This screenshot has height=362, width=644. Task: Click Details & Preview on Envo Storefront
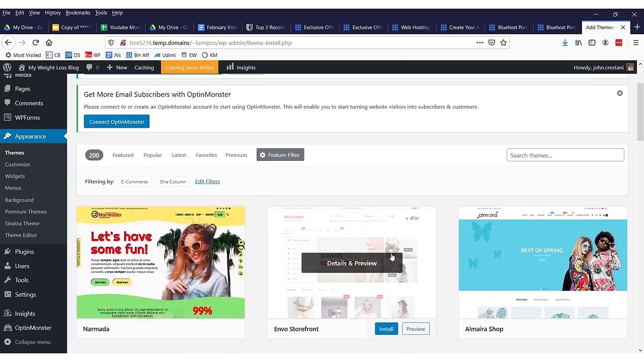click(x=352, y=263)
